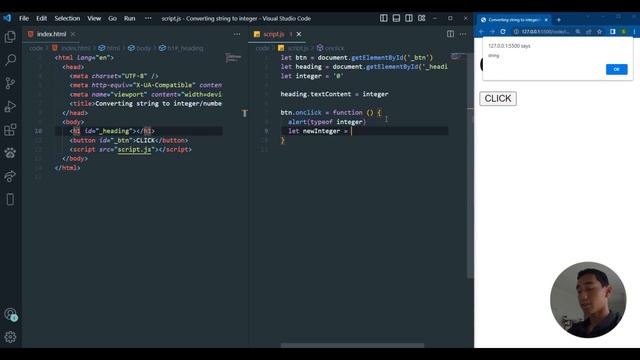Click line number 10 in the index.html gutter
This screenshot has width=640, height=360.
click(x=38, y=131)
